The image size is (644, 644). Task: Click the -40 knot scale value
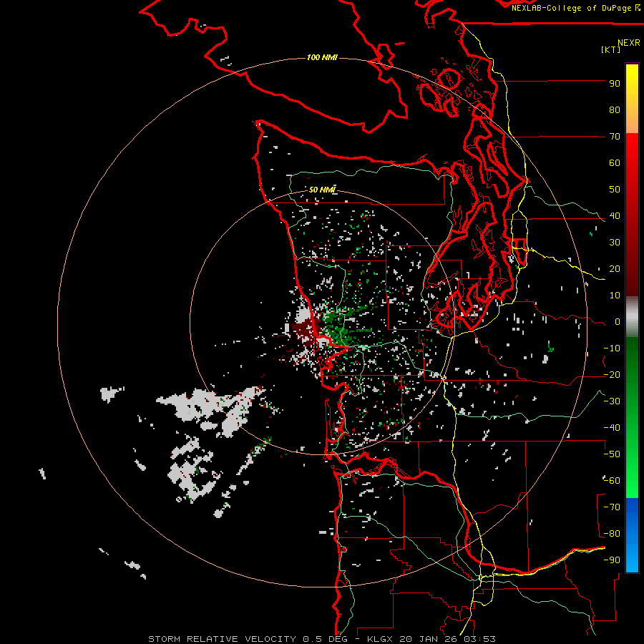click(x=612, y=428)
